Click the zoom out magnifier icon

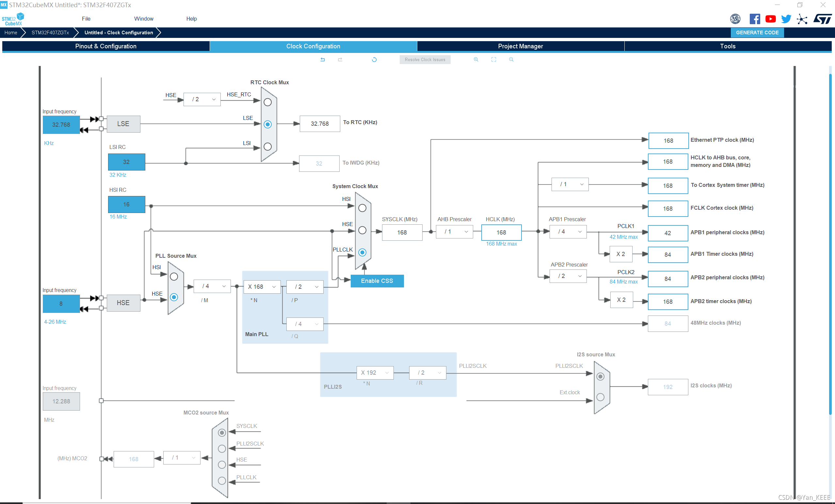tap(511, 60)
